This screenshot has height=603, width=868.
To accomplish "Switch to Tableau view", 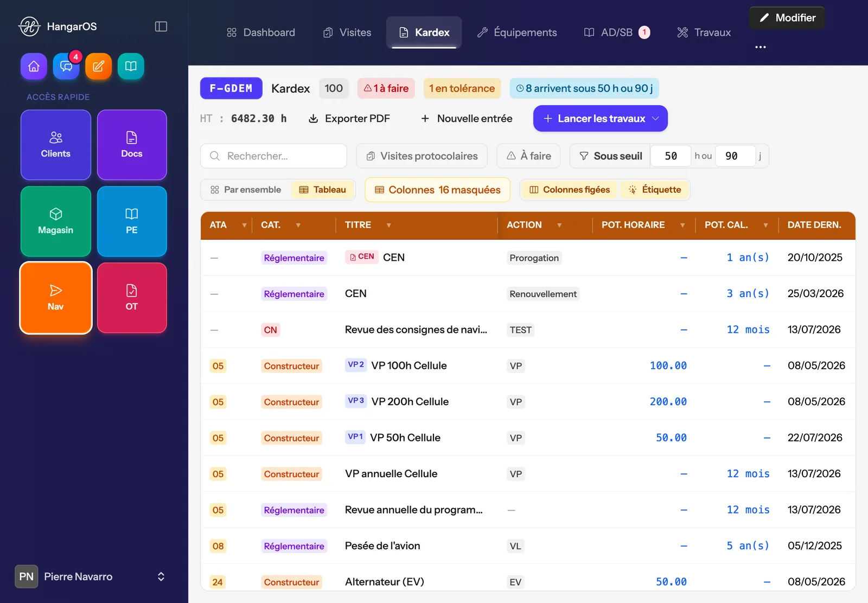I will 323,190.
